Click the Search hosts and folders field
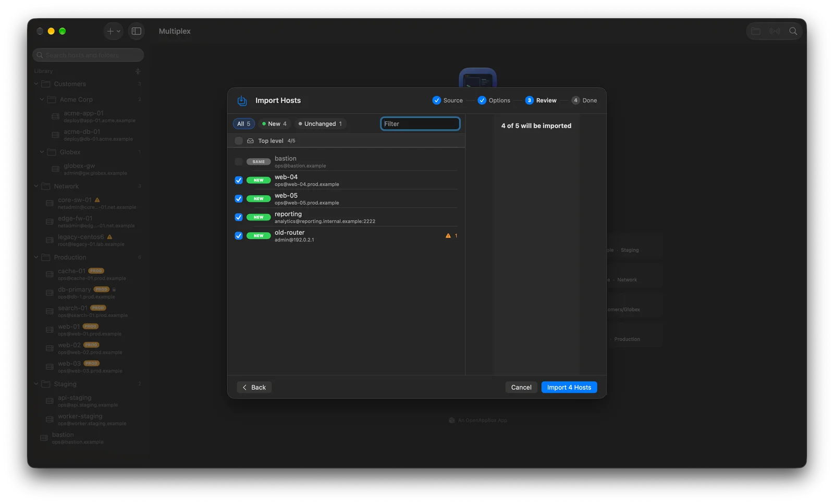The image size is (834, 504). [x=88, y=55]
